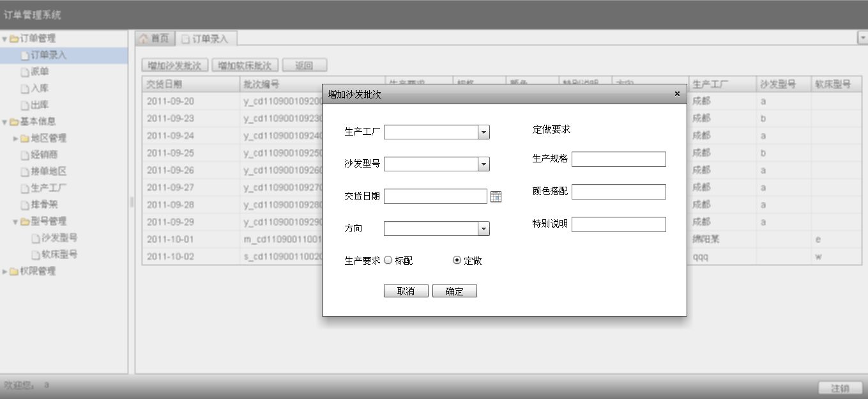Click the 取消 button
Viewport: 868px width, 399px height.
coord(406,291)
